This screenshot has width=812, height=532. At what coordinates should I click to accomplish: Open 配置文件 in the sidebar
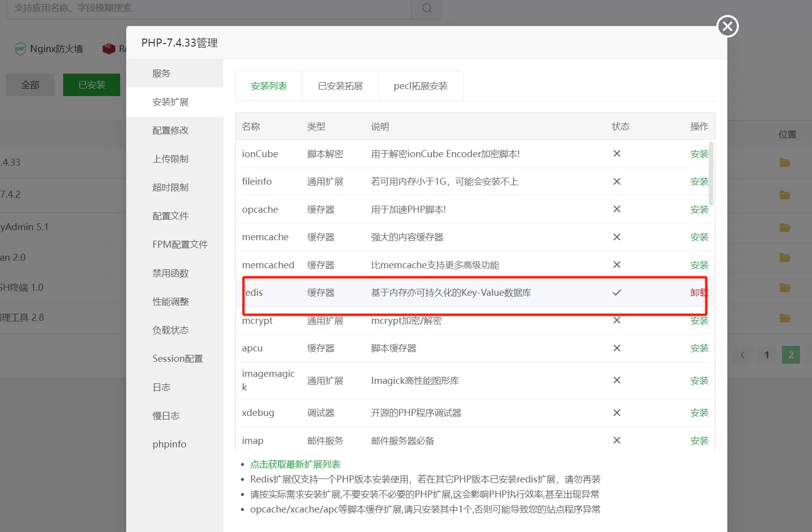pyautogui.click(x=175, y=216)
